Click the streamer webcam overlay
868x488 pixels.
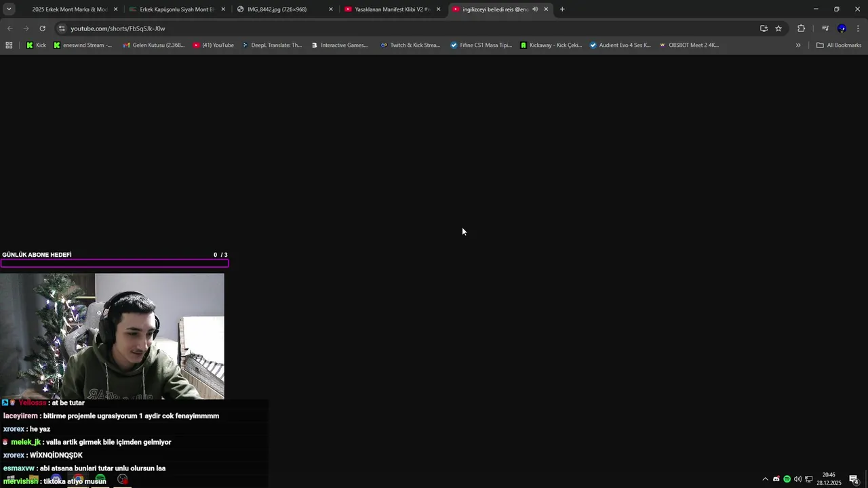112,336
